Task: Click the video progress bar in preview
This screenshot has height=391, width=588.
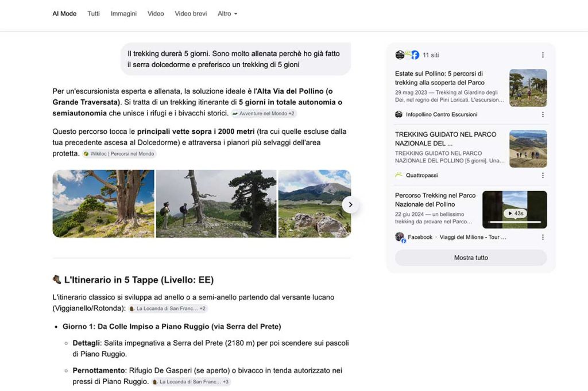Action: tap(515, 222)
